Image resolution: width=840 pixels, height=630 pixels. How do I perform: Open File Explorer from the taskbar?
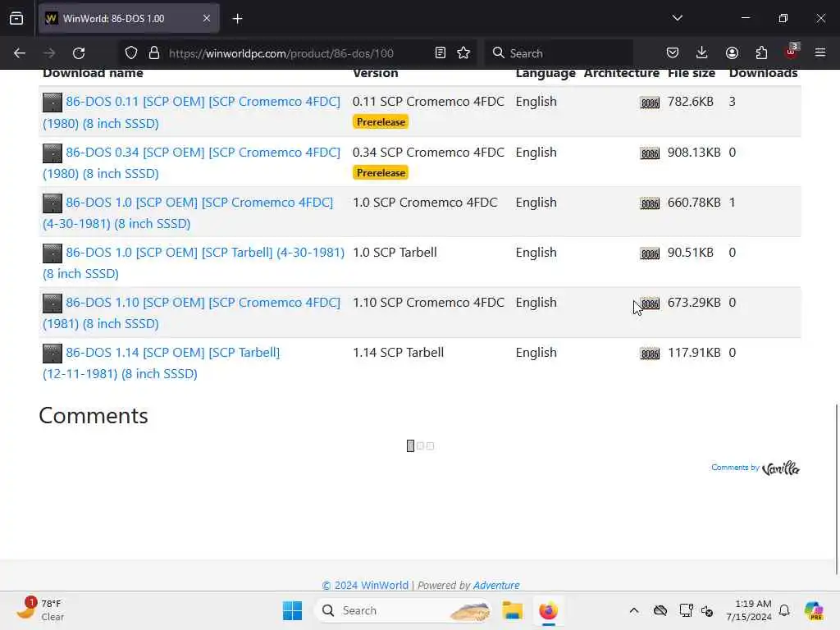512,610
